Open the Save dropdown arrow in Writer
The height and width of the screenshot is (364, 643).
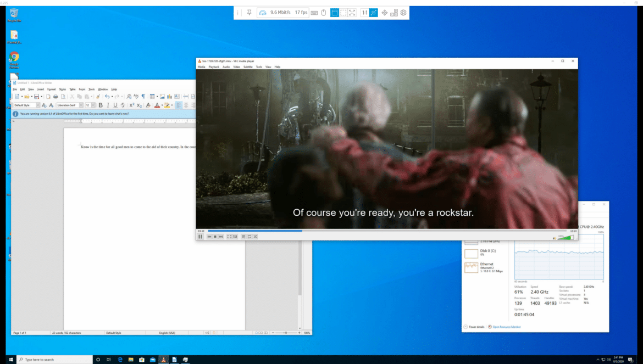[x=41, y=97]
